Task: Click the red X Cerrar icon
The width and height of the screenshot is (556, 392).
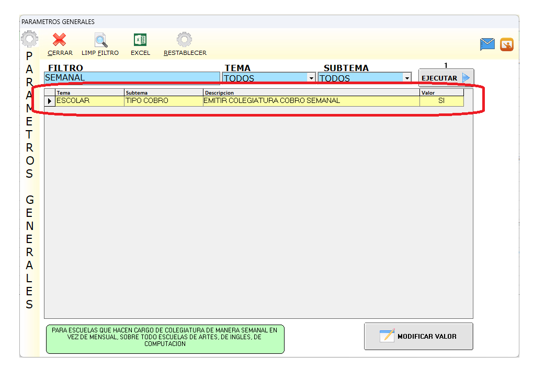Action: click(x=60, y=40)
